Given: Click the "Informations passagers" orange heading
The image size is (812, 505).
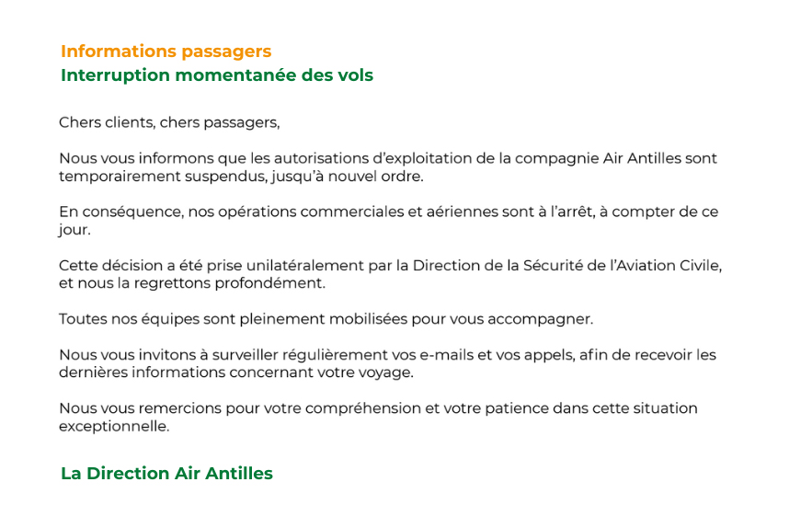Looking at the screenshot, I should [166, 52].
